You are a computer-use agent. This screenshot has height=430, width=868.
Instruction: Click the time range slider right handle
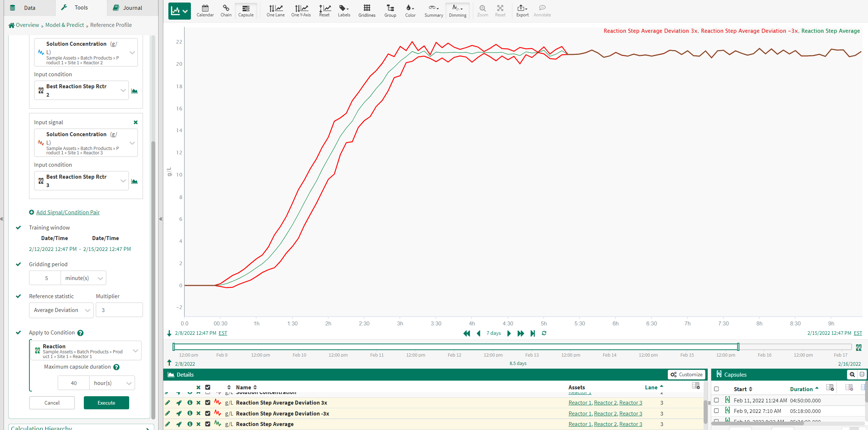pos(738,347)
